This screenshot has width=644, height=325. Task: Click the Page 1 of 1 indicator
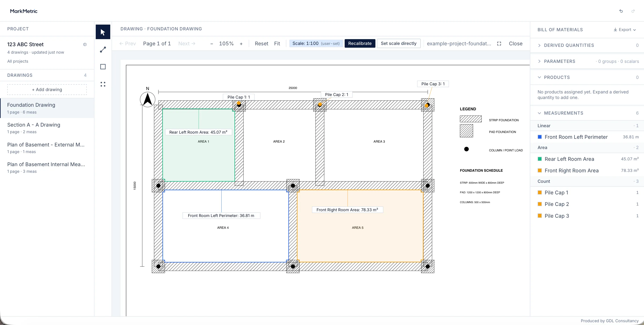point(157,44)
